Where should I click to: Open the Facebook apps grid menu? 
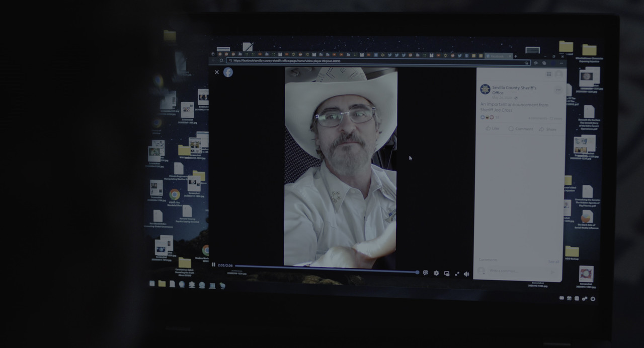(x=549, y=74)
